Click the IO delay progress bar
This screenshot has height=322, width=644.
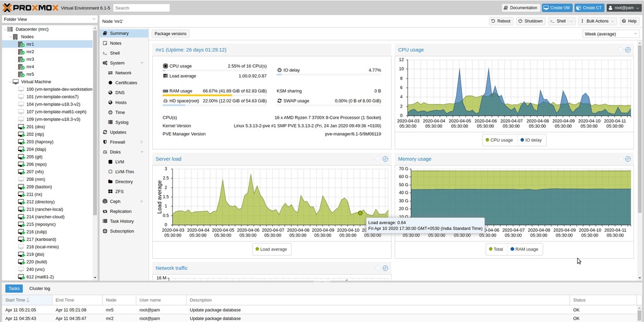(329, 74)
